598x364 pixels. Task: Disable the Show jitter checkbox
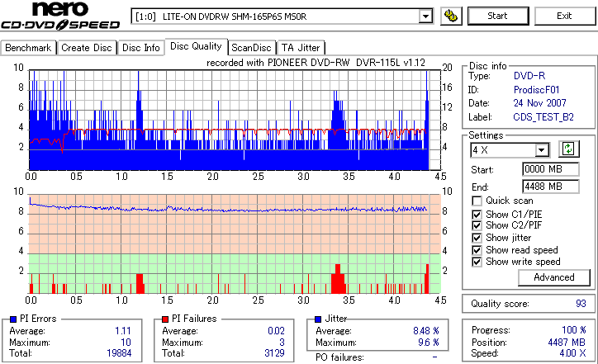(477, 238)
